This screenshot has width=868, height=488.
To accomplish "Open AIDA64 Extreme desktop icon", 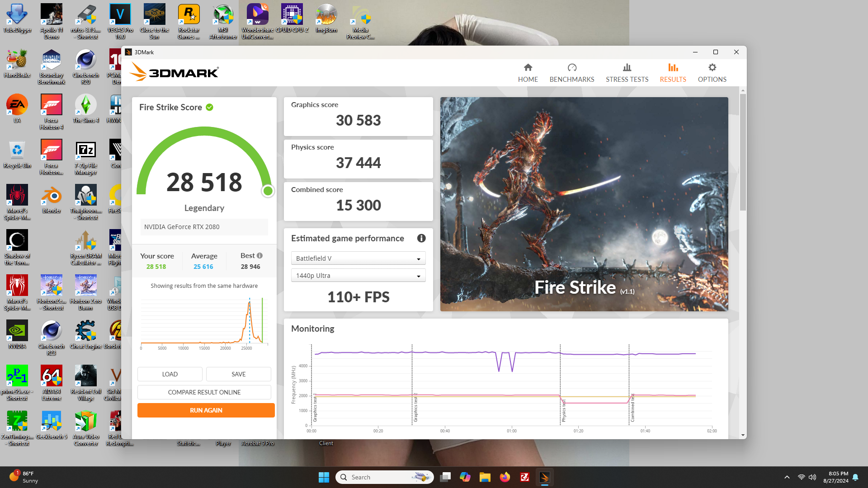I will [x=52, y=383].
